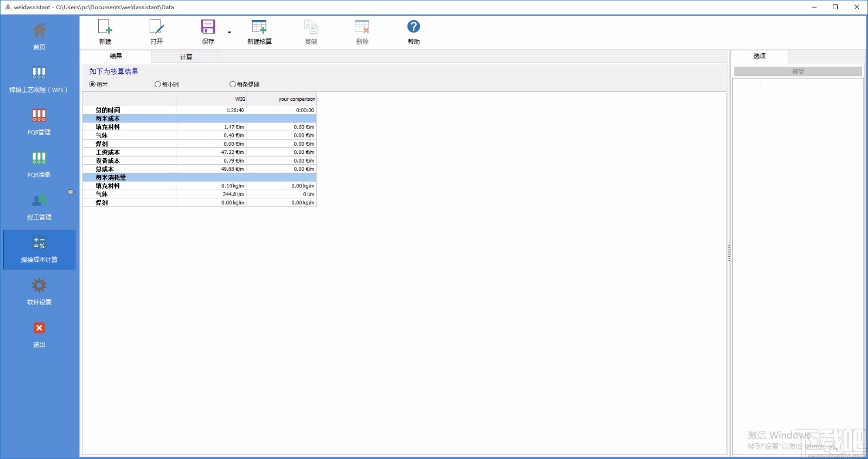Select the 总的时间 row label
The height and width of the screenshot is (459, 868).
108,110
